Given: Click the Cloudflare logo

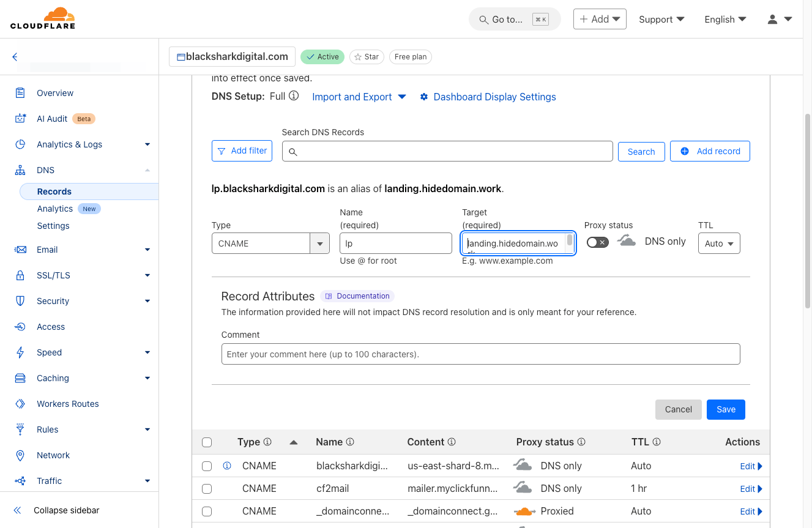Looking at the screenshot, I should 42,18.
